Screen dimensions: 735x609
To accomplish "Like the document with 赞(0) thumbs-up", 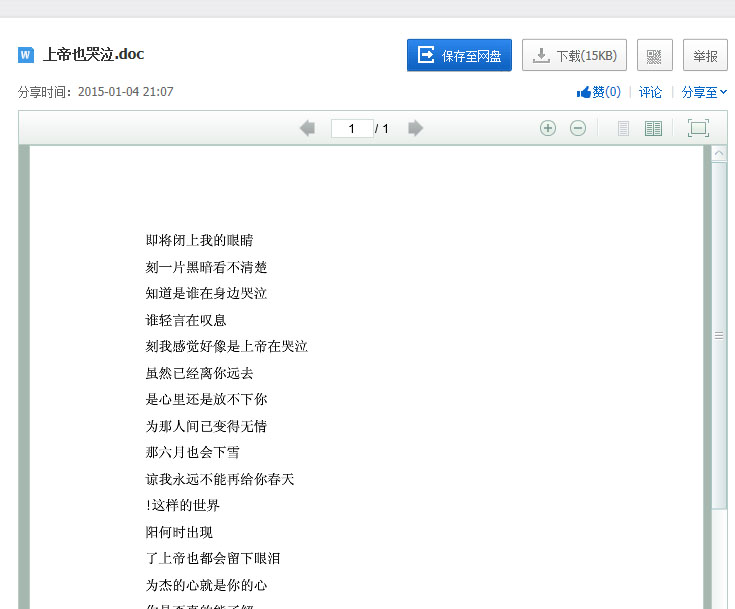I will click(x=599, y=92).
